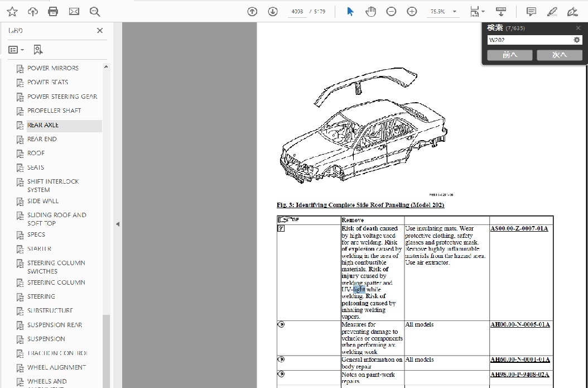This screenshot has width=588, height=388.
Task: Click the 次へ next result button
Action: (559, 55)
